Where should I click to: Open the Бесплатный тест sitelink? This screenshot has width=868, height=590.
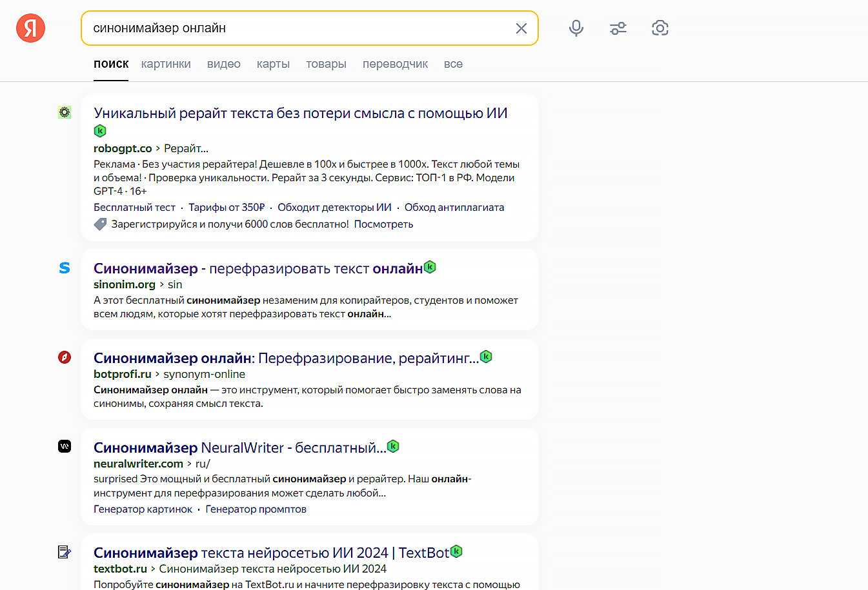(134, 207)
